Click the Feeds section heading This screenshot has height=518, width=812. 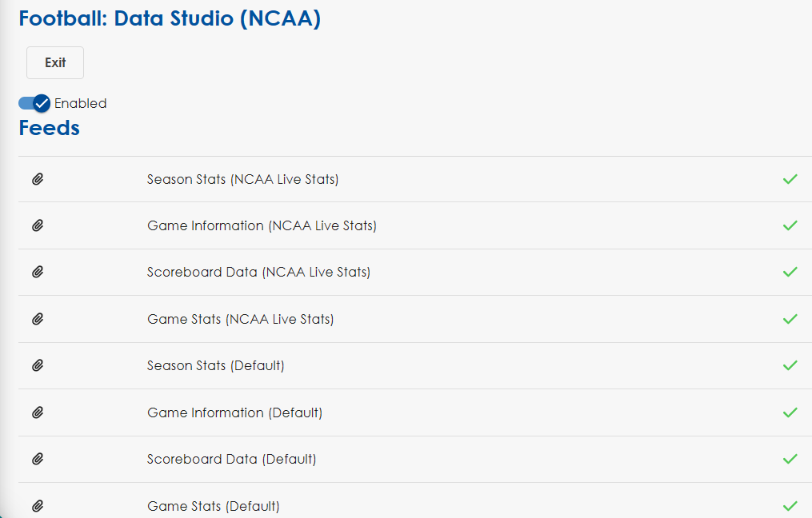pos(49,128)
